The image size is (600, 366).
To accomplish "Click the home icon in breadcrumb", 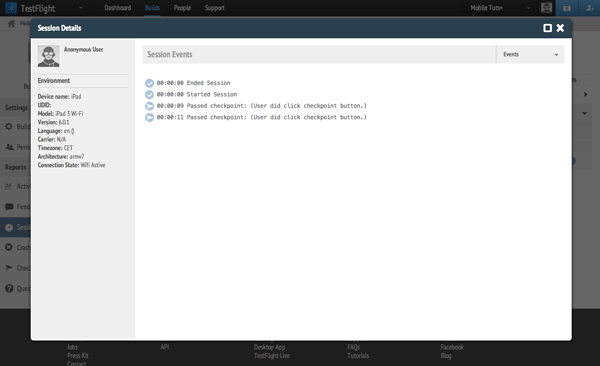I will tap(11, 24).
